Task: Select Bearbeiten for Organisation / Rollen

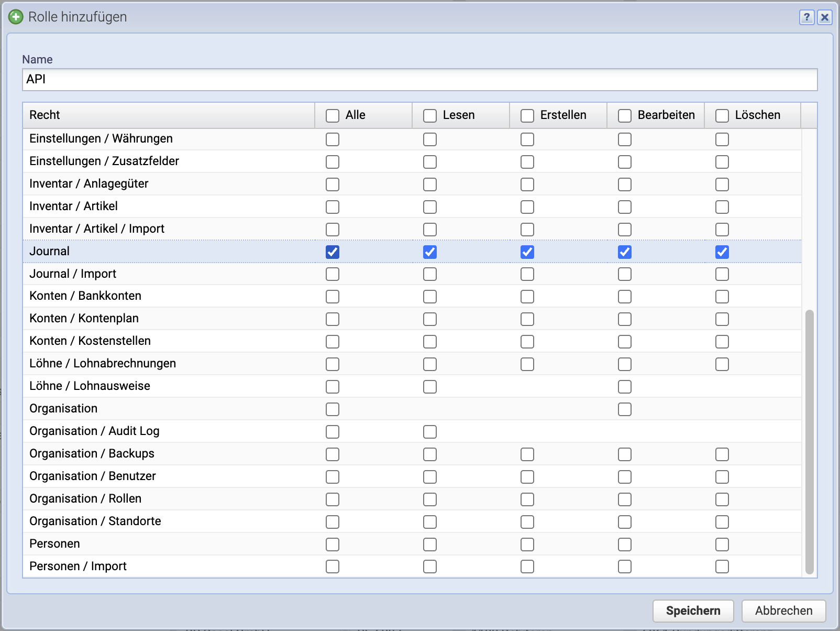Action: [x=625, y=499]
